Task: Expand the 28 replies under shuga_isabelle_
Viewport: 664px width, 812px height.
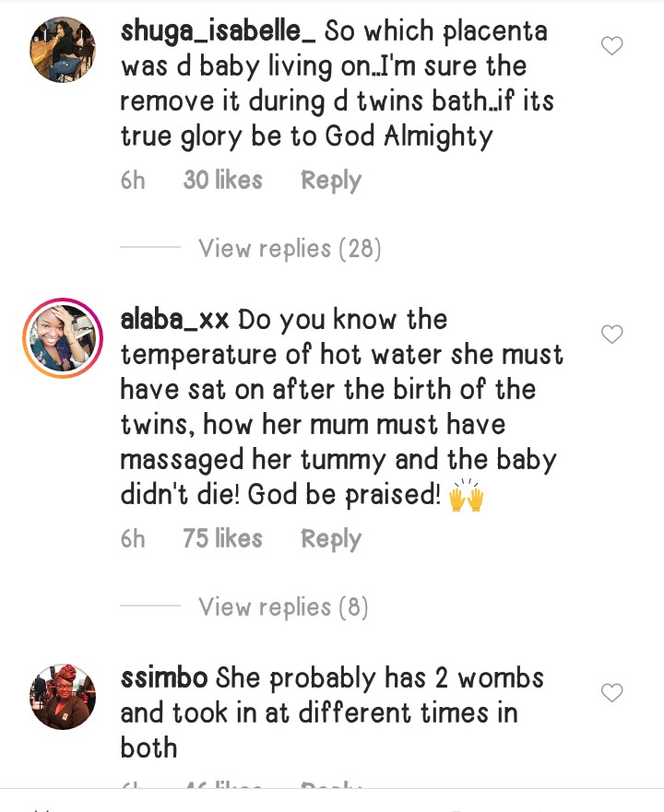Action: coord(289,248)
